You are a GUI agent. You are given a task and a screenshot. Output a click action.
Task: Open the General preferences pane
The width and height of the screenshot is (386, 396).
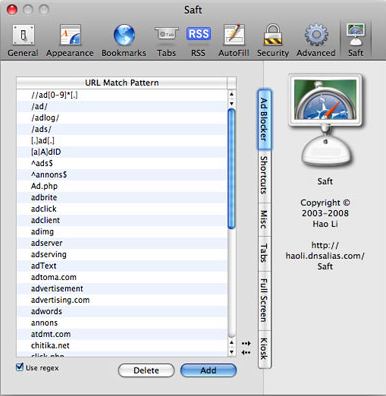[x=23, y=40]
